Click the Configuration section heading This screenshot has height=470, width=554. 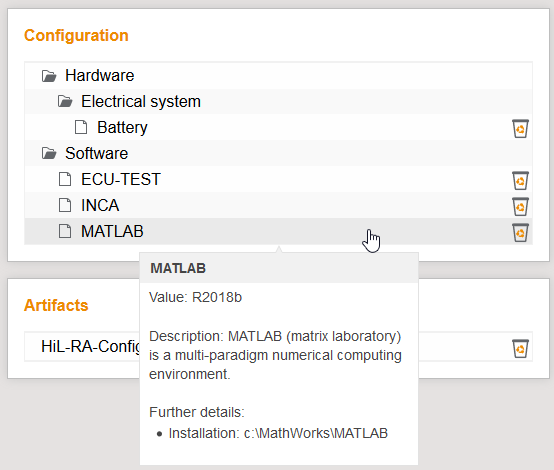click(x=76, y=35)
